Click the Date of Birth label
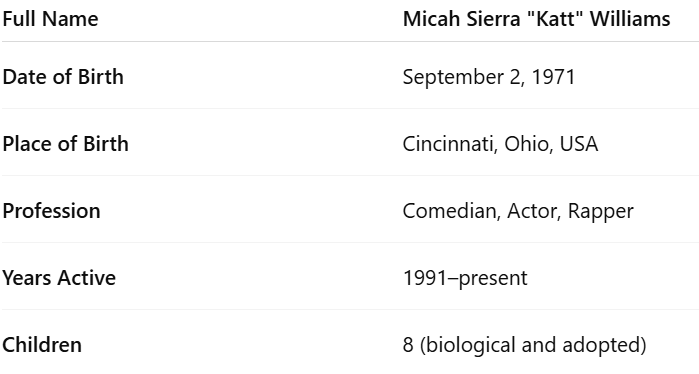 tap(63, 77)
